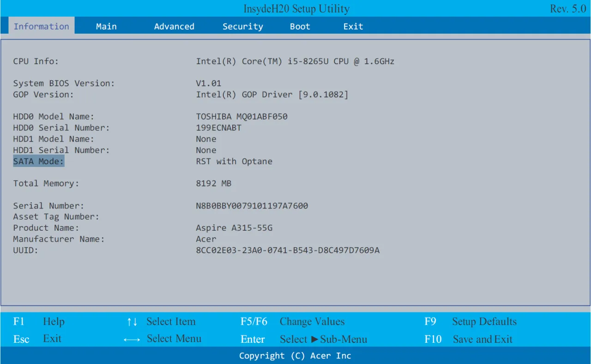Switch to the Information tab

pyautogui.click(x=41, y=26)
